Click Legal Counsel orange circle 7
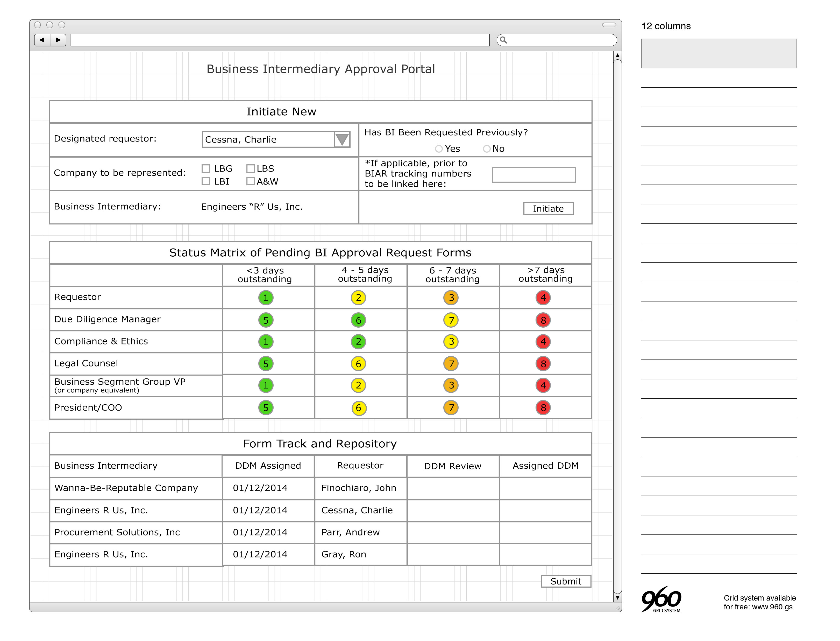This screenshot has width=840, height=641. (451, 364)
